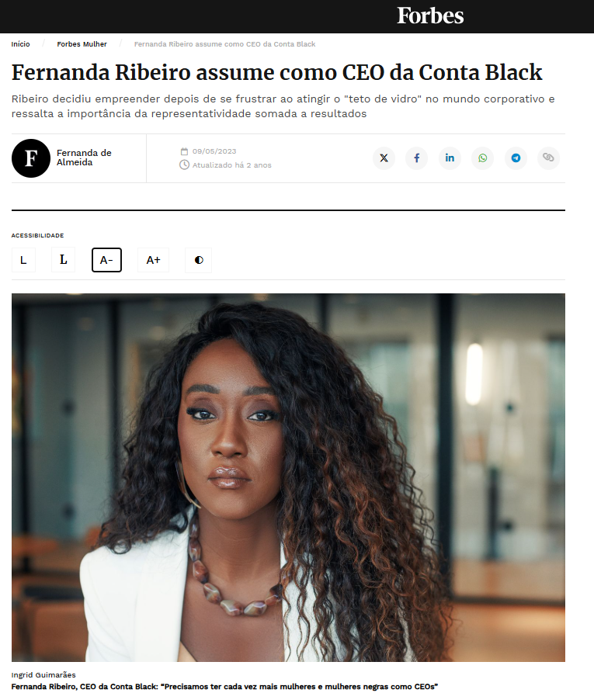Image resolution: width=594 pixels, height=700 pixels.
Task: Toggle high contrast mode
Action: (x=198, y=260)
